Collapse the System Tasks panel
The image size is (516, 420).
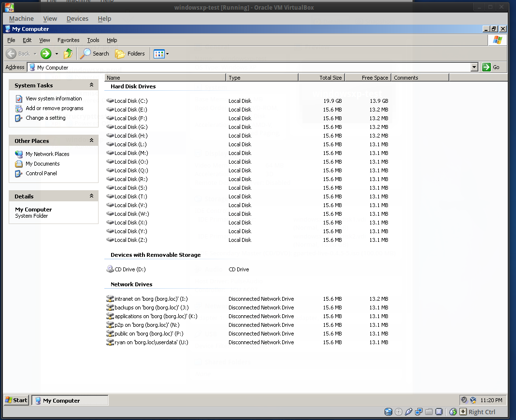tap(91, 85)
